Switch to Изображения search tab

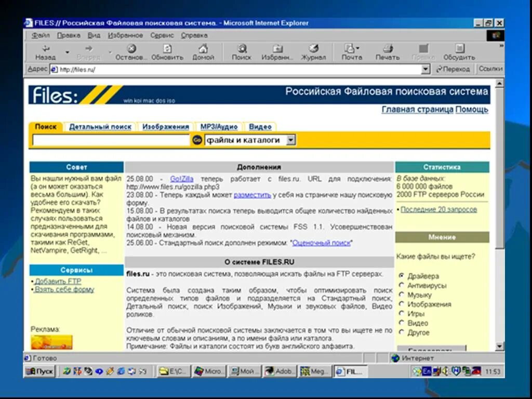(166, 127)
